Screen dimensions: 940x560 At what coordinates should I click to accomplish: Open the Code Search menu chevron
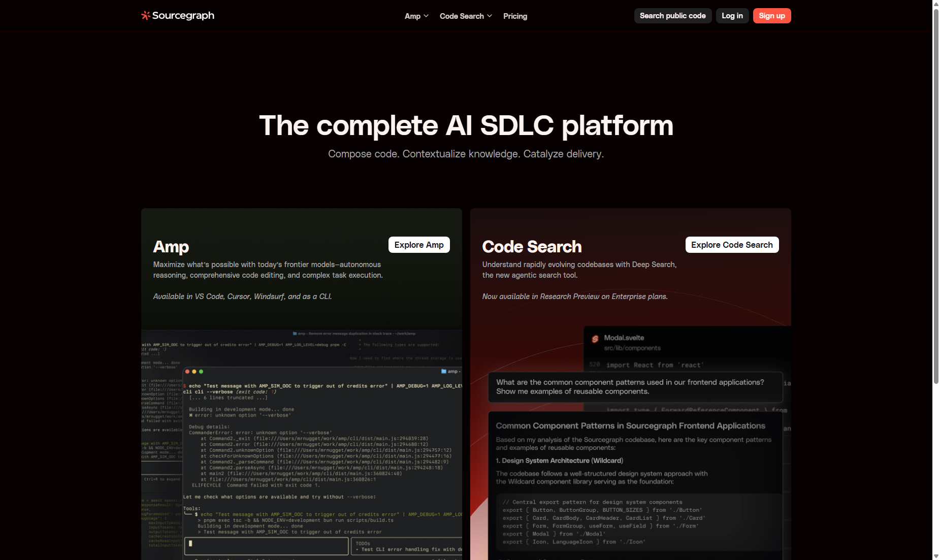coord(490,16)
